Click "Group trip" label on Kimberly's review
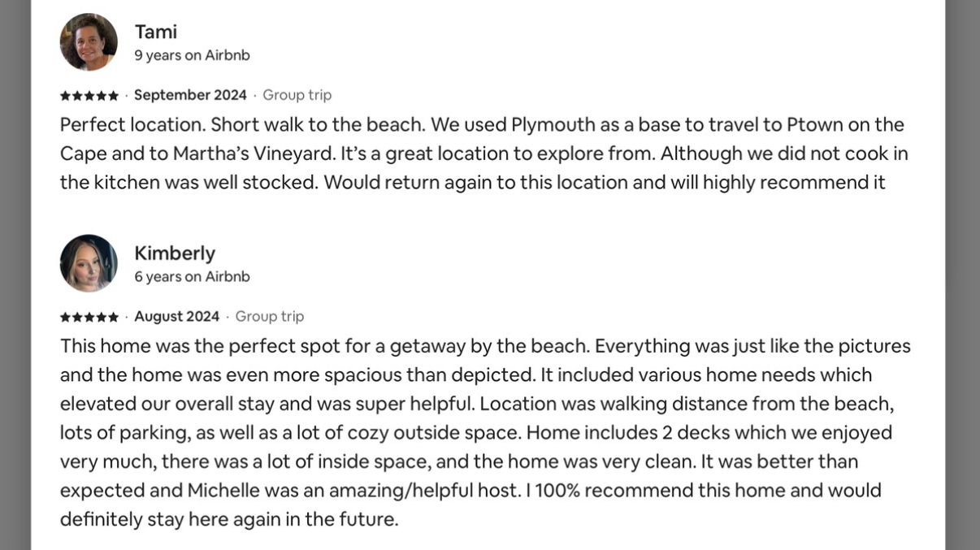This screenshot has width=980, height=550. pos(269,316)
